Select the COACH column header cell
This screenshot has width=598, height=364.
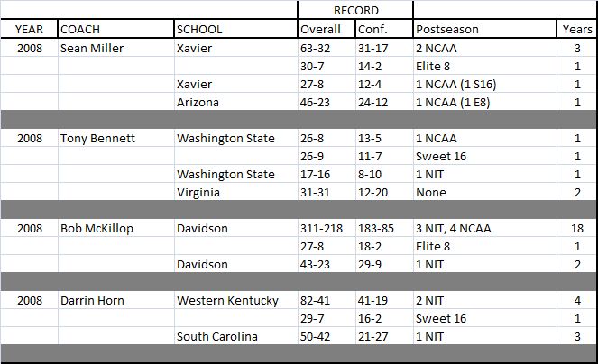(x=116, y=29)
